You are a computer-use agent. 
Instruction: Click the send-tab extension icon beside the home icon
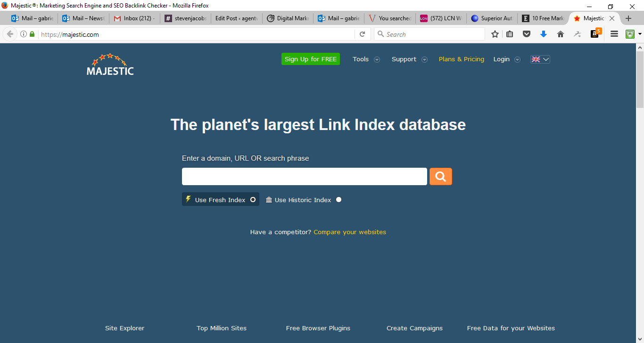578,34
